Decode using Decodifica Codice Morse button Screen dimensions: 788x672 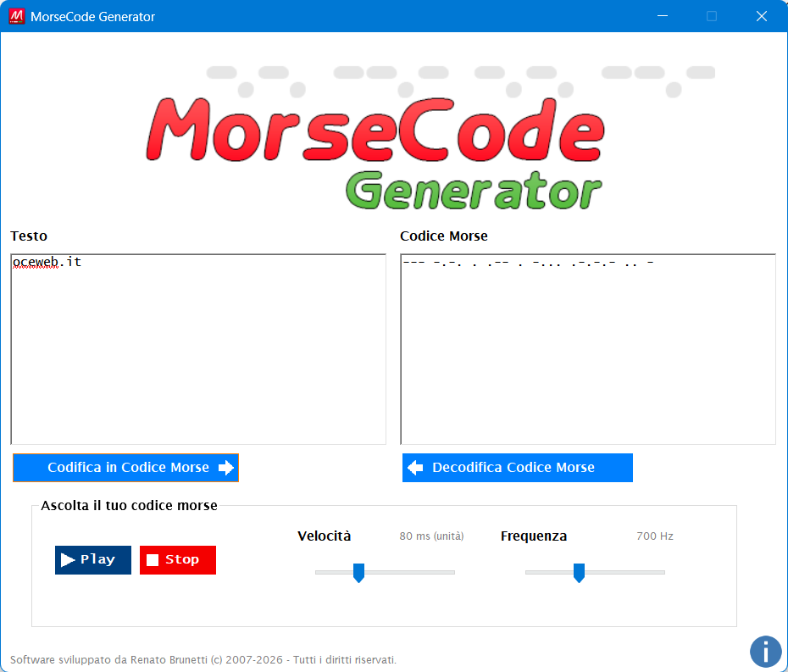(517, 468)
